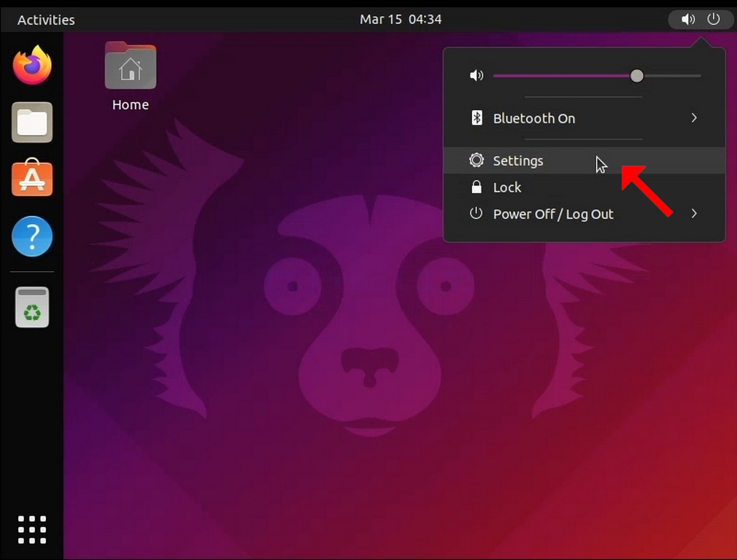This screenshot has height=560, width=737.
Task: Click the volume slider track in the system menu
Action: [597, 76]
